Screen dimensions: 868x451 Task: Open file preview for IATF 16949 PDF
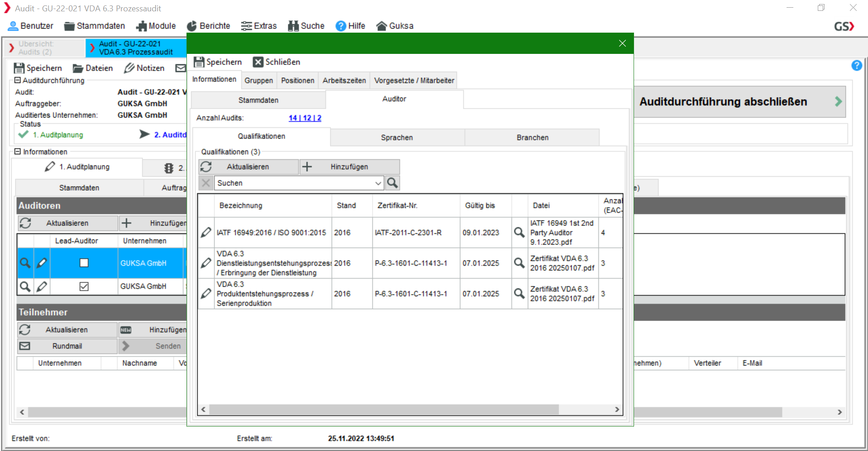click(519, 233)
